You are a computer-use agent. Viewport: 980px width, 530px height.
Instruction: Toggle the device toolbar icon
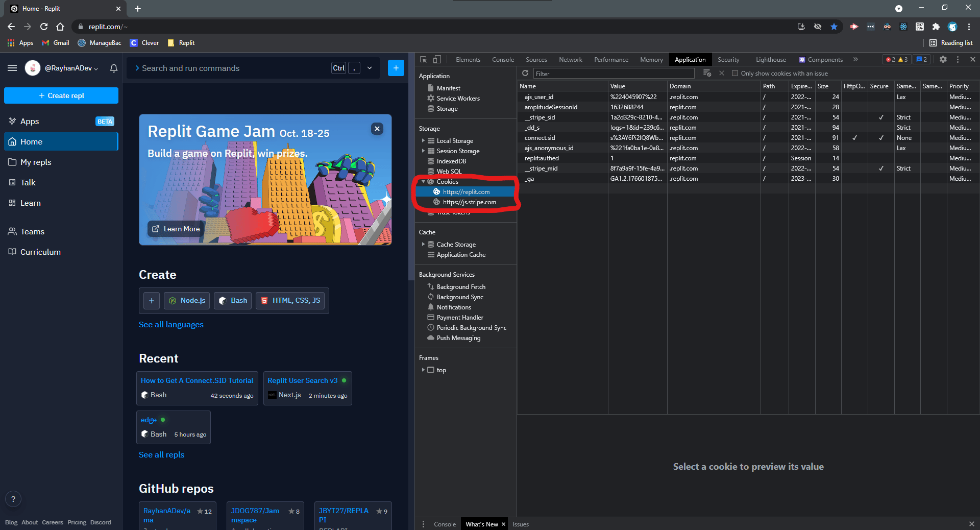tap(437, 60)
